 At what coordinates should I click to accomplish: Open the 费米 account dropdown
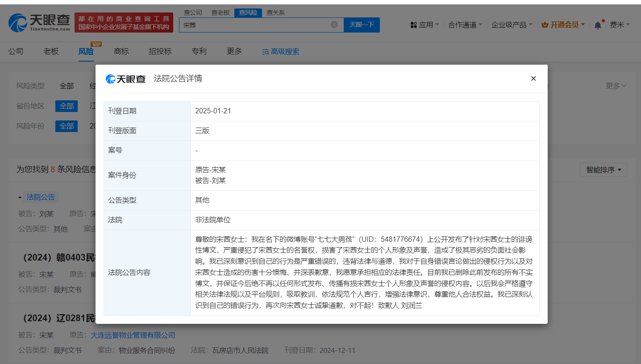point(620,25)
